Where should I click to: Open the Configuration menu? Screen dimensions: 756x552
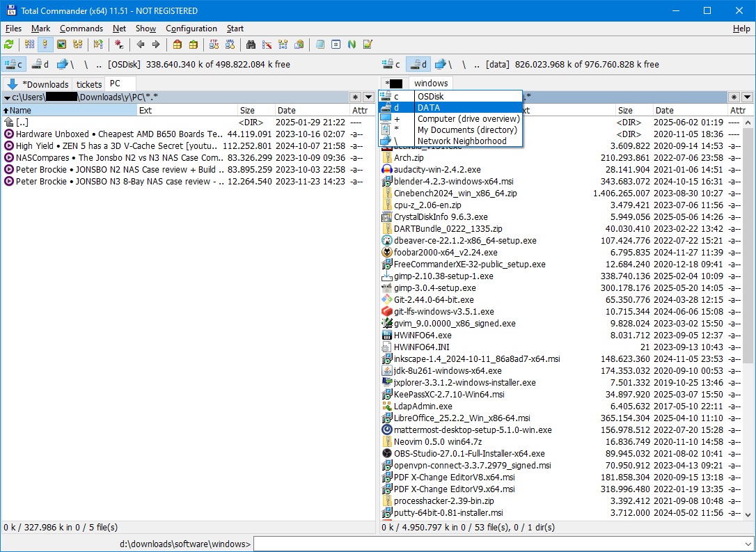pos(191,29)
